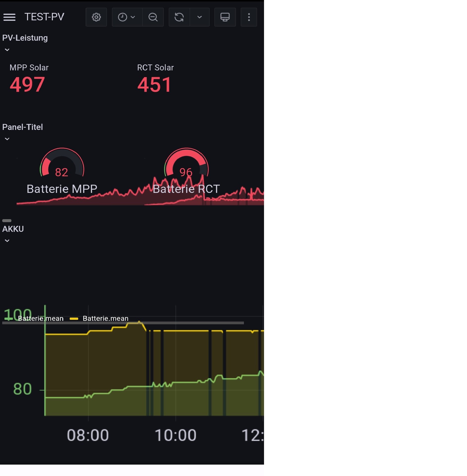This screenshot has width=467, height=476.
Task: Open the three-dot more options menu
Action: coord(249,17)
